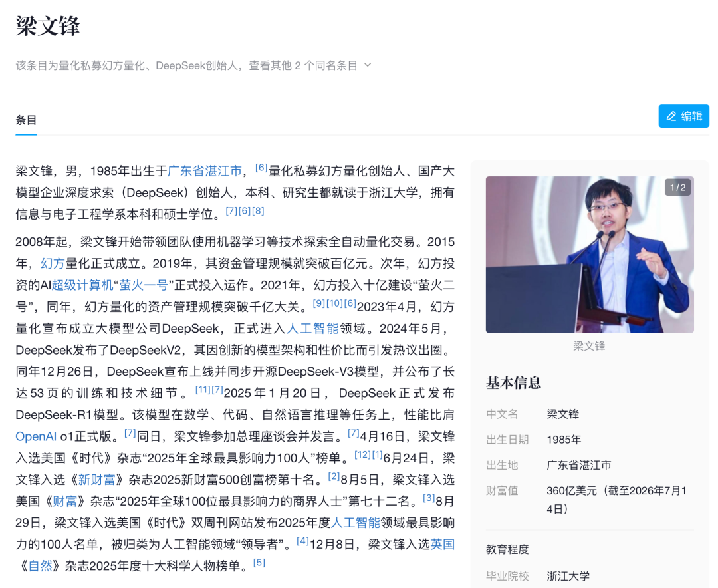Open the 《财富》 magazine link
Viewport: 718px width, 588px height.
click(64, 501)
